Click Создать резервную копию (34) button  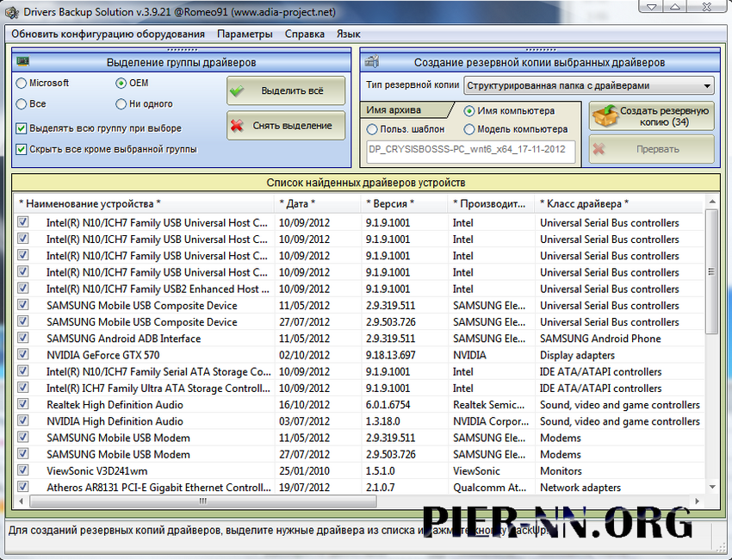(x=652, y=115)
